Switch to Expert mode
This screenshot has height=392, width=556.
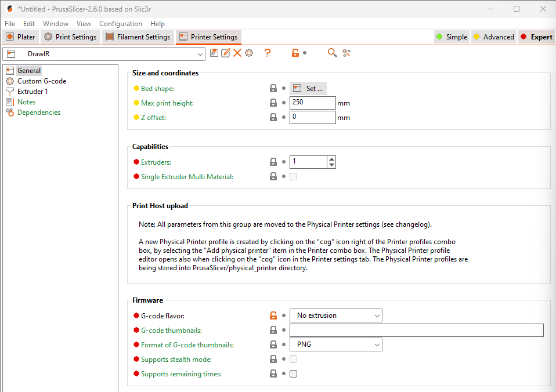point(536,37)
